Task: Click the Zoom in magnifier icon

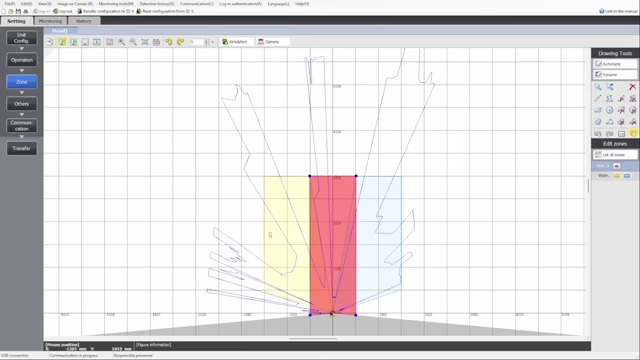Action: click(122, 42)
